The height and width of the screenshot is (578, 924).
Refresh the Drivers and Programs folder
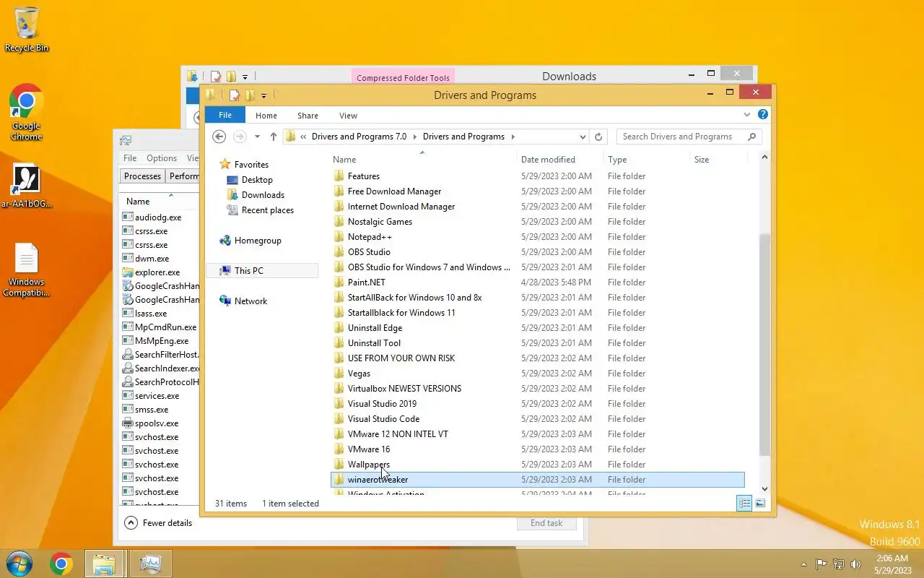pos(598,137)
